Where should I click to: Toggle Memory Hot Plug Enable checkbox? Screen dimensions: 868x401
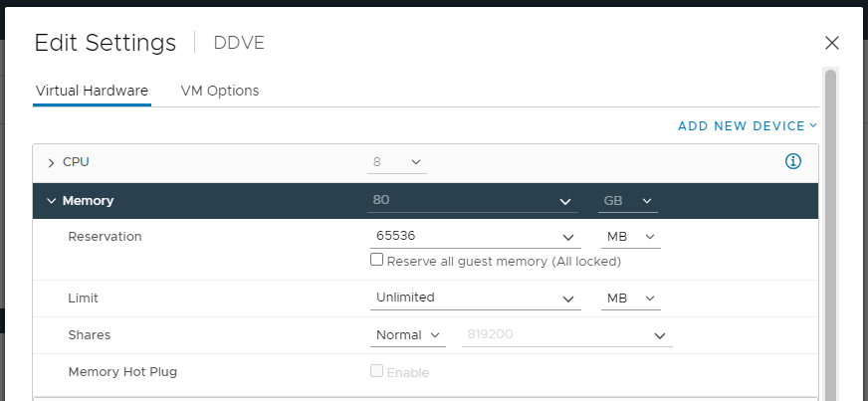(377, 371)
